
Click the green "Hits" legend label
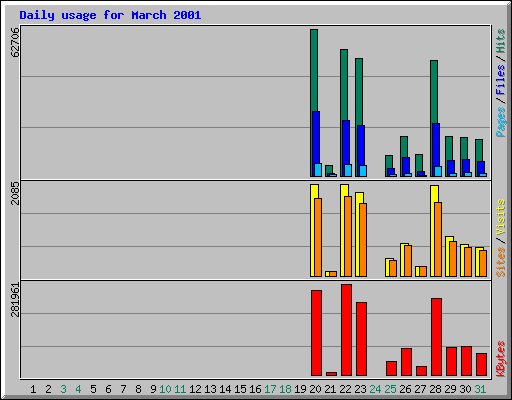click(500, 41)
